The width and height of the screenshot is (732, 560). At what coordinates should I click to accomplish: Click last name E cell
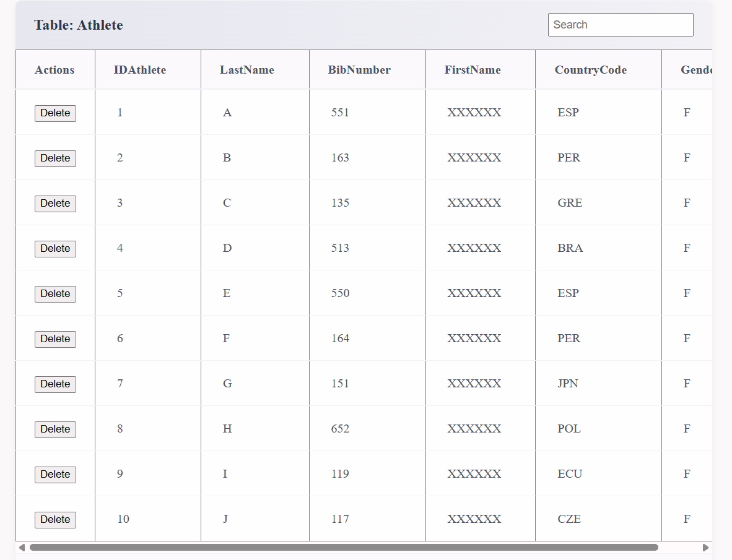click(x=255, y=293)
